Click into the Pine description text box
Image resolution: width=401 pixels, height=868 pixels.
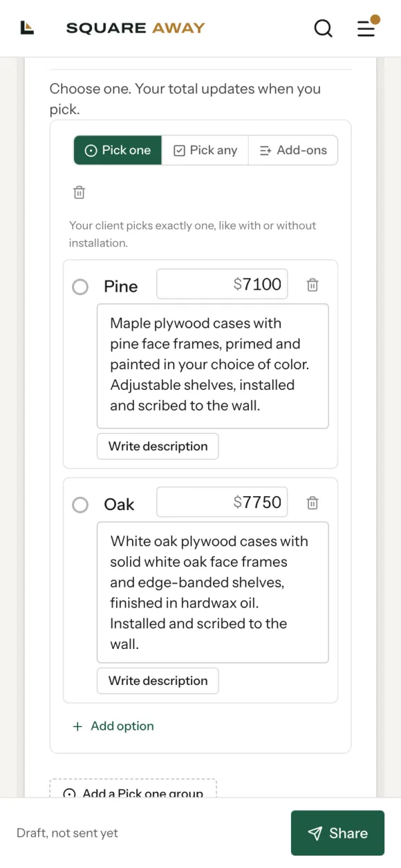pyautogui.click(x=213, y=366)
